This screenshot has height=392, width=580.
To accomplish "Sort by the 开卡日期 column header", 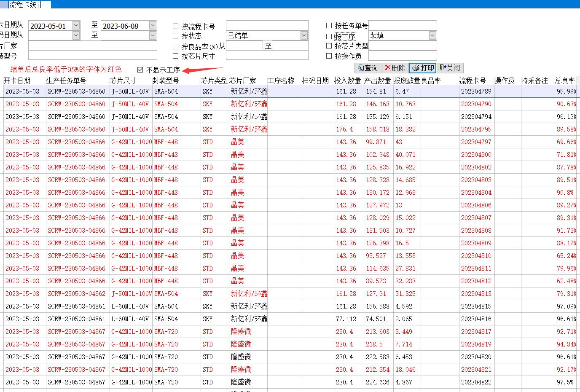I will point(17,81).
